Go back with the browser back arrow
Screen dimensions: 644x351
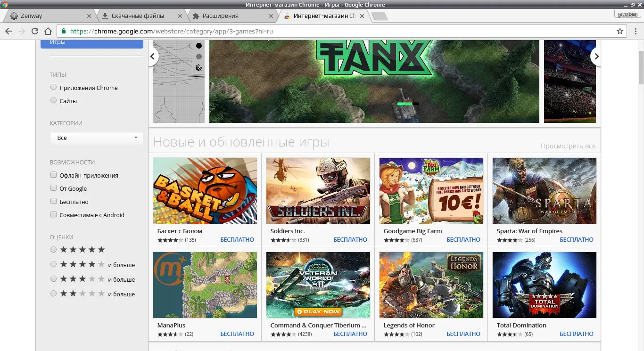8,31
